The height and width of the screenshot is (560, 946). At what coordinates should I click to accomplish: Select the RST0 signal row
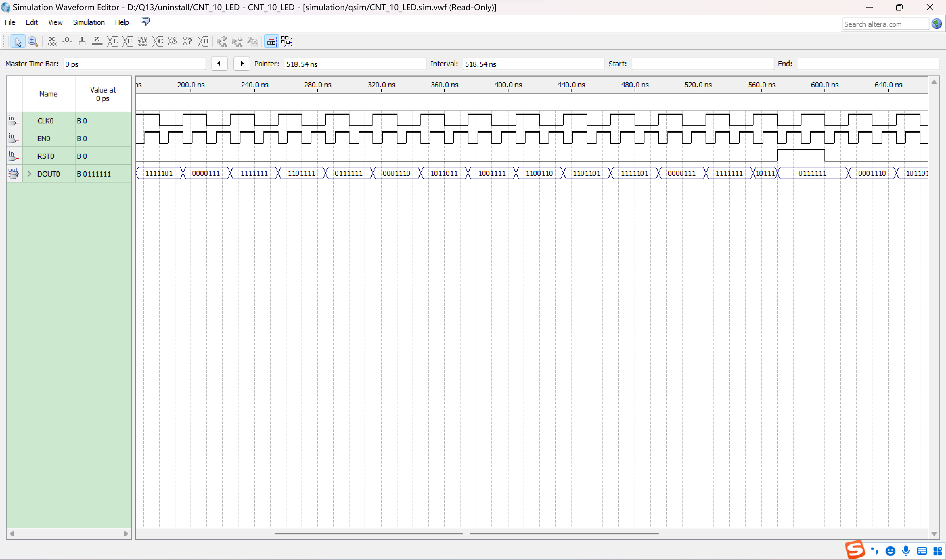tap(45, 156)
